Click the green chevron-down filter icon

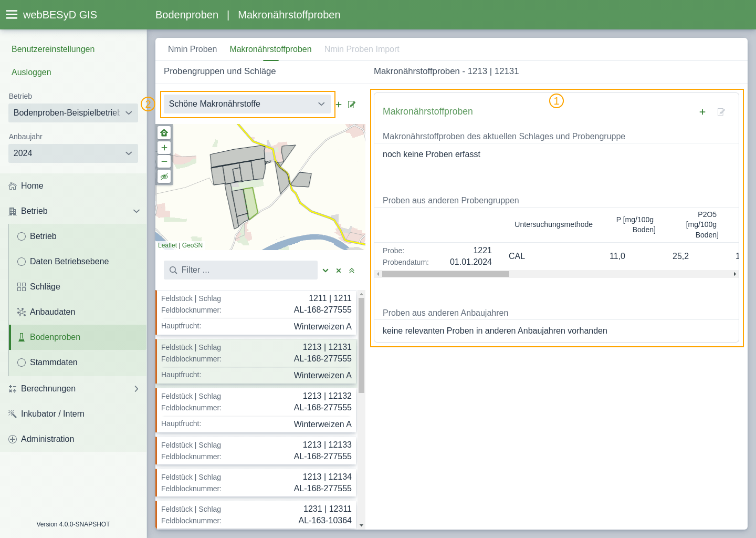coord(325,271)
